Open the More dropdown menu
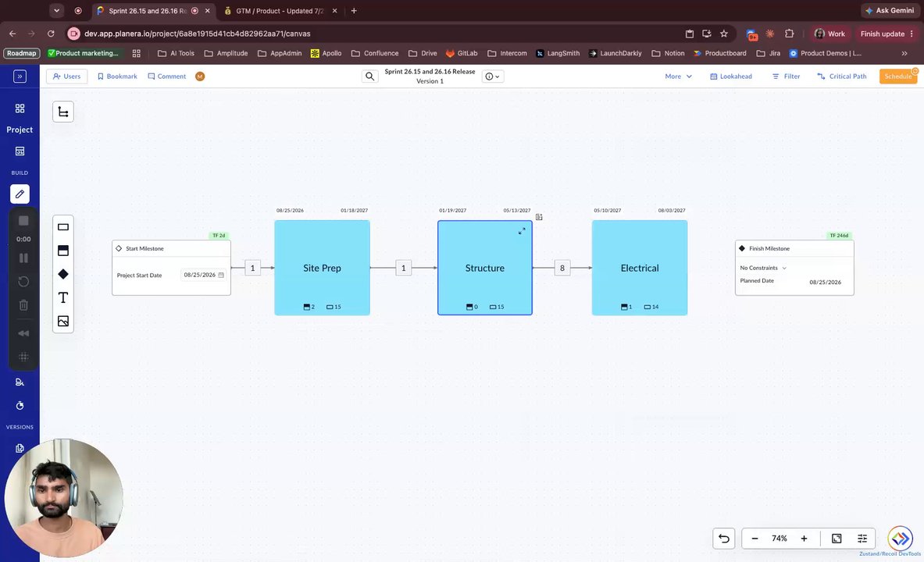 [678, 76]
